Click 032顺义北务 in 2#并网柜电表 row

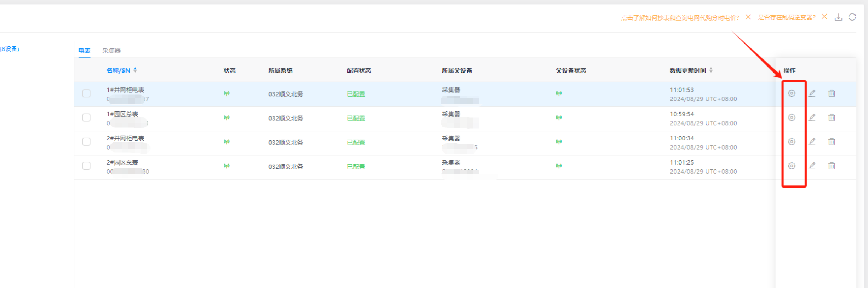pyautogui.click(x=286, y=143)
